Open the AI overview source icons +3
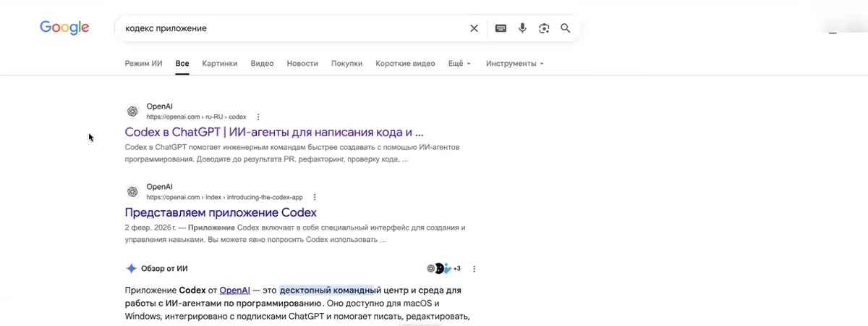Image resolution: width=868 pixels, height=326 pixels. (444, 268)
